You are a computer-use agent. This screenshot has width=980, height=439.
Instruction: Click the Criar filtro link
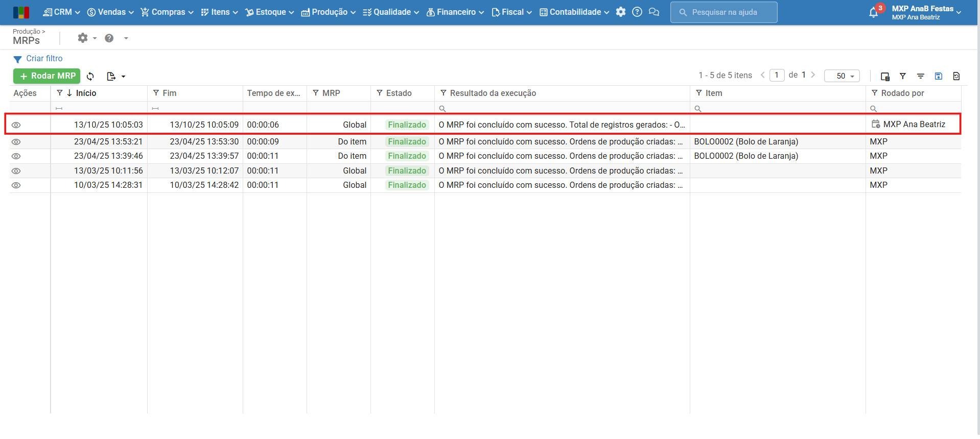pyautogui.click(x=44, y=59)
